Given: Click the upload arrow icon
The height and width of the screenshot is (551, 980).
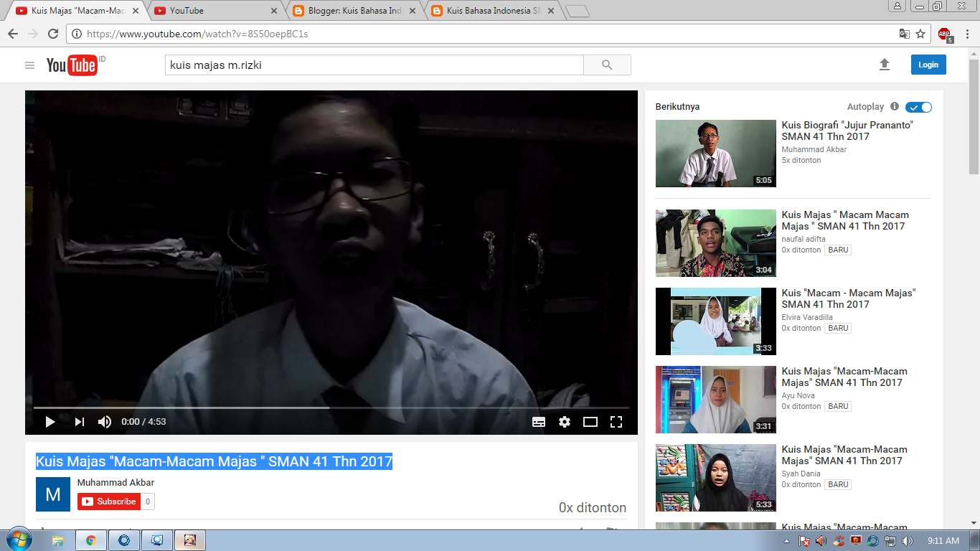Looking at the screenshot, I should pyautogui.click(x=885, y=65).
